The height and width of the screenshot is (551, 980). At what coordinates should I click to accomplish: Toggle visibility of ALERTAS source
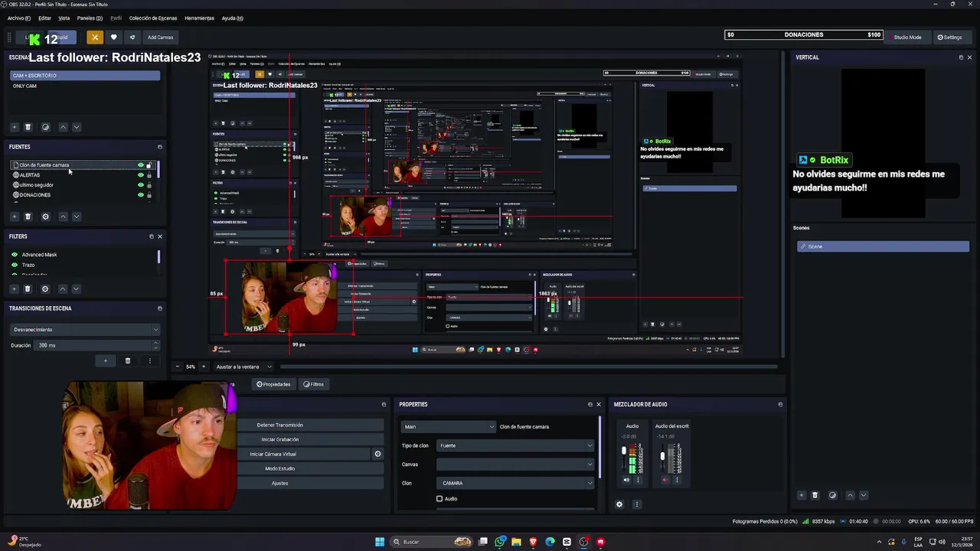(x=140, y=175)
